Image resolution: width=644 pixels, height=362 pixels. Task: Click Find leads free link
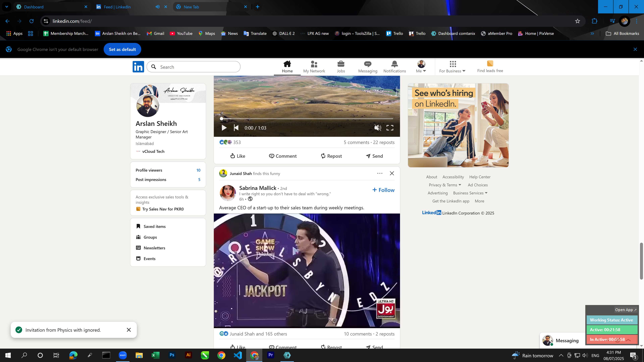coord(490,67)
